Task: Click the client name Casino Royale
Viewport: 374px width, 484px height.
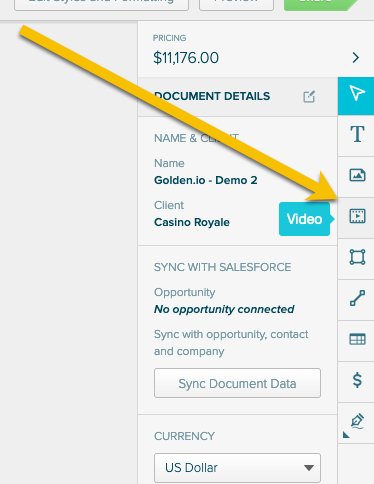Action: click(x=192, y=222)
